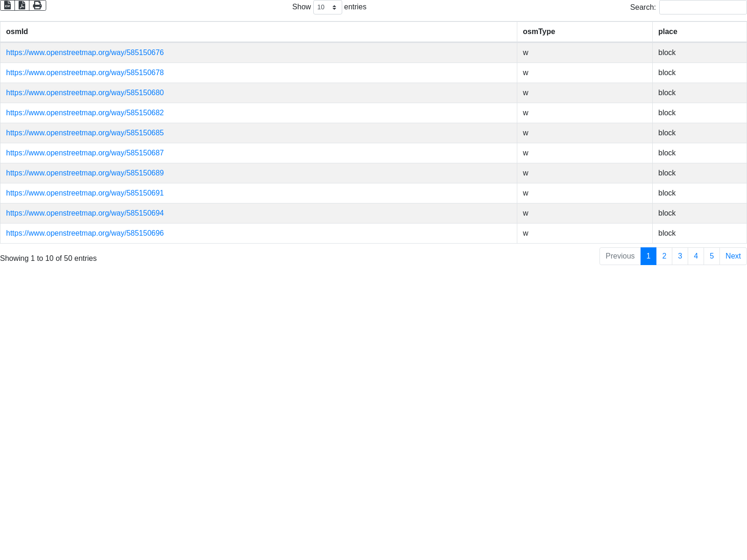Open the Show entries dropdown
The height and width of the screenshot is (560, 747).
[327, 7]
